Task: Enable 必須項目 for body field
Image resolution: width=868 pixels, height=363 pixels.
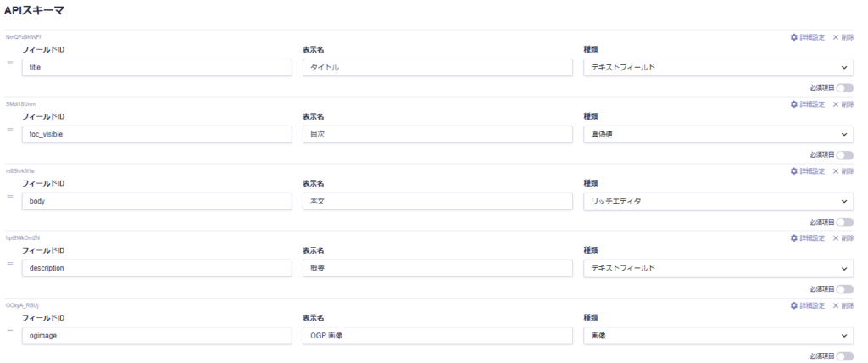Action: (844, 221)
